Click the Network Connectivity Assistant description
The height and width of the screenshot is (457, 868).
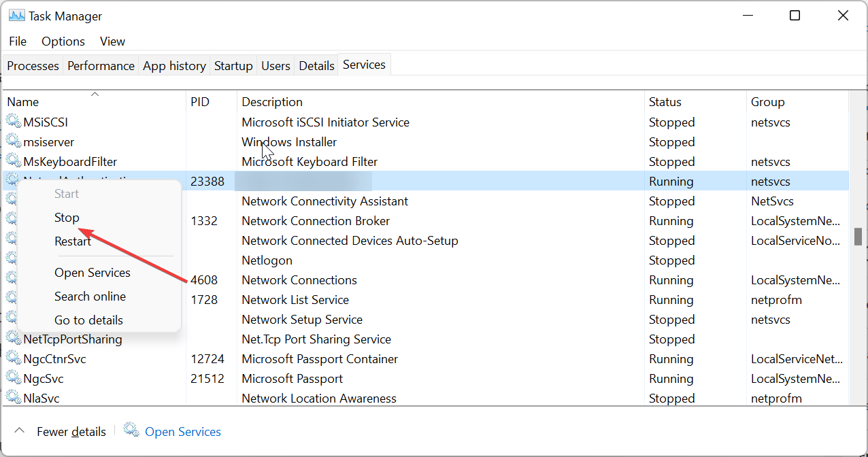325,201
